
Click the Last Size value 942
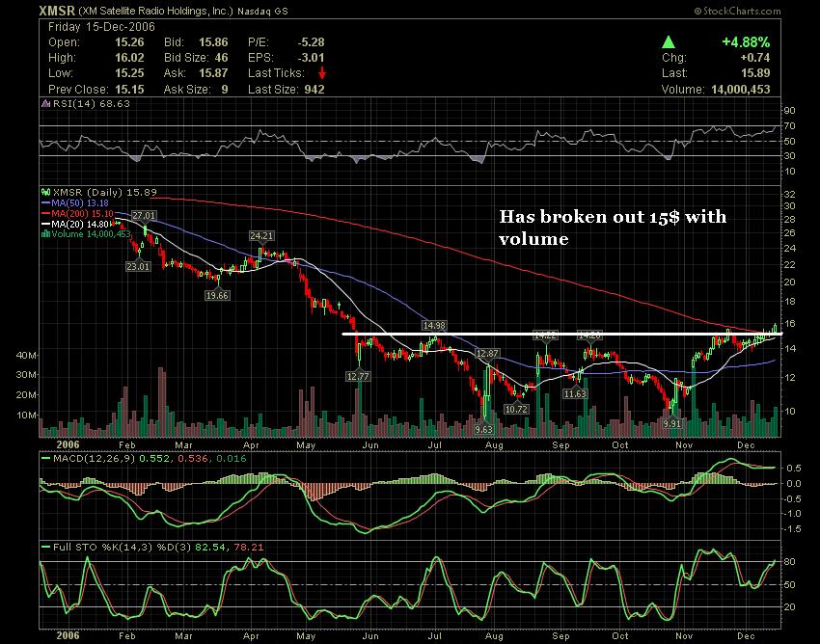[314, 90]
